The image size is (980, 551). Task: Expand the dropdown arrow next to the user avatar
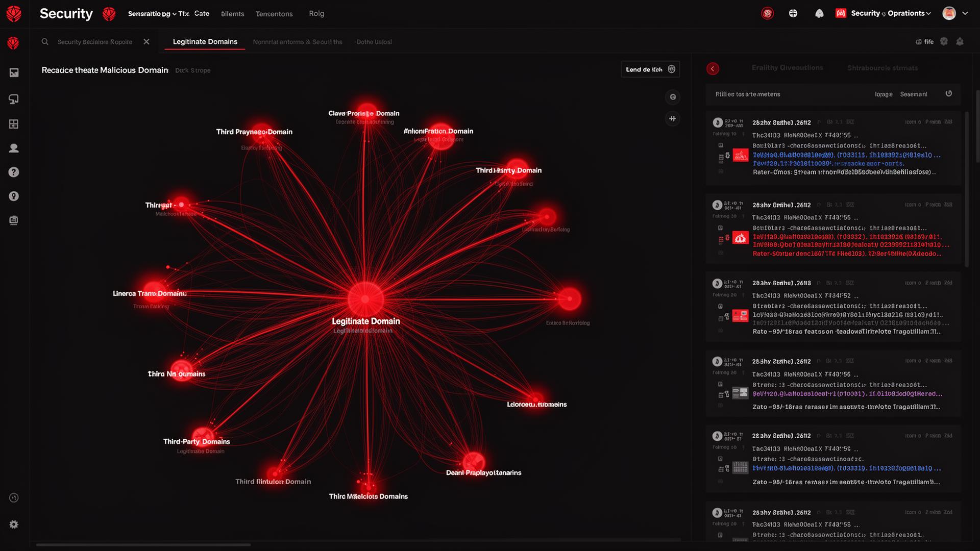pyautogui.click(x=965, y=14)
